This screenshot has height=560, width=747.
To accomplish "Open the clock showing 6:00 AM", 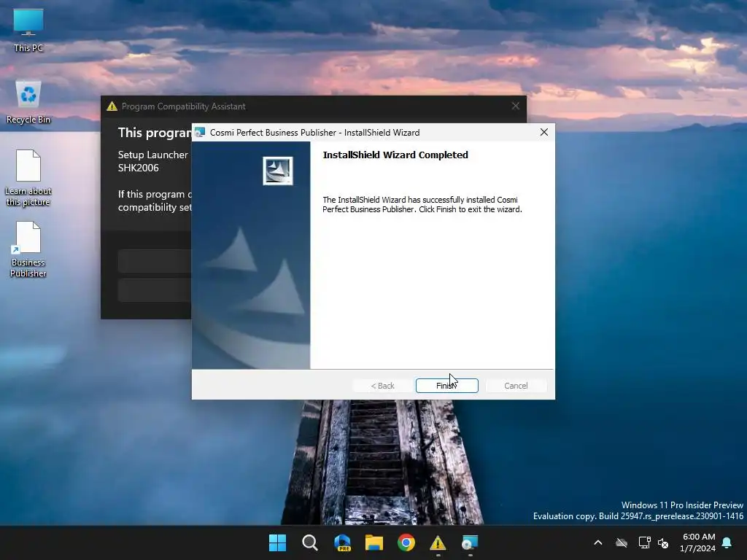I will tap(698, 542).
